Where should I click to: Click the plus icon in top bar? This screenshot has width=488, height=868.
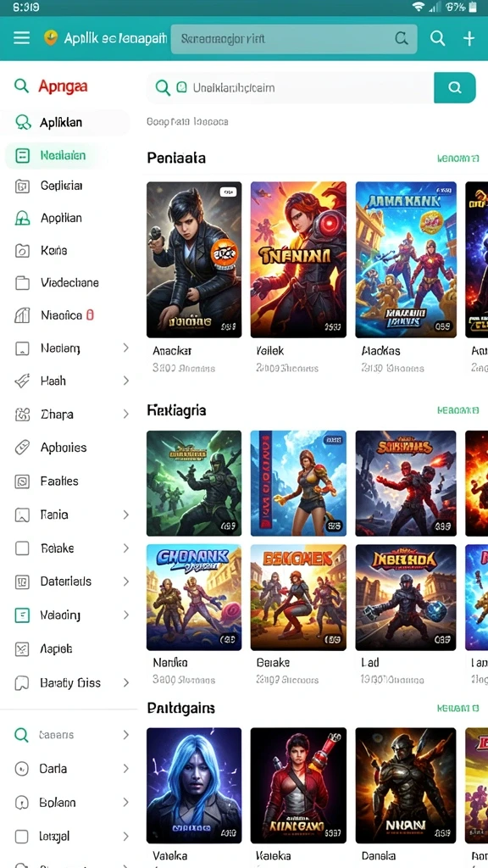469,38
